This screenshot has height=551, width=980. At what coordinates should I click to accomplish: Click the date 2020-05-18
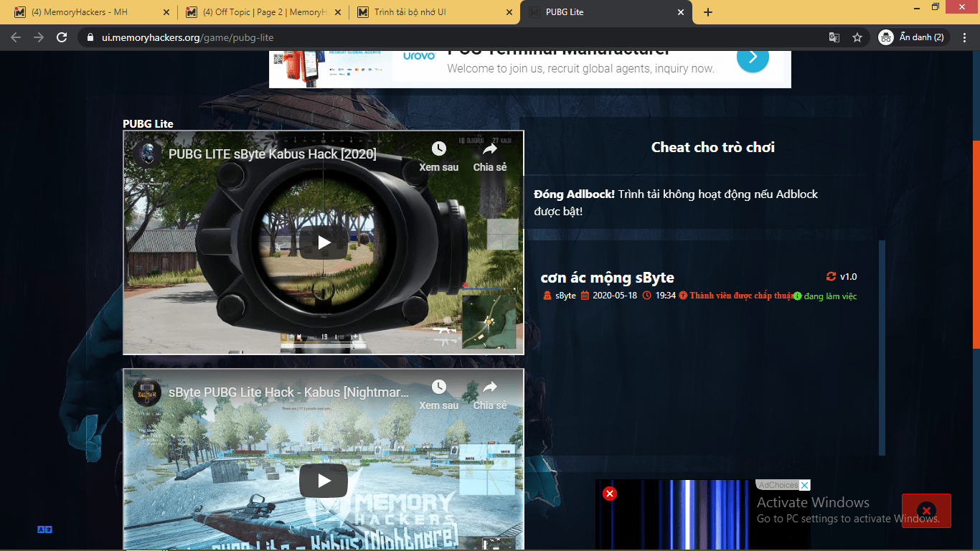pyautogui.click(x=615, y=296)
